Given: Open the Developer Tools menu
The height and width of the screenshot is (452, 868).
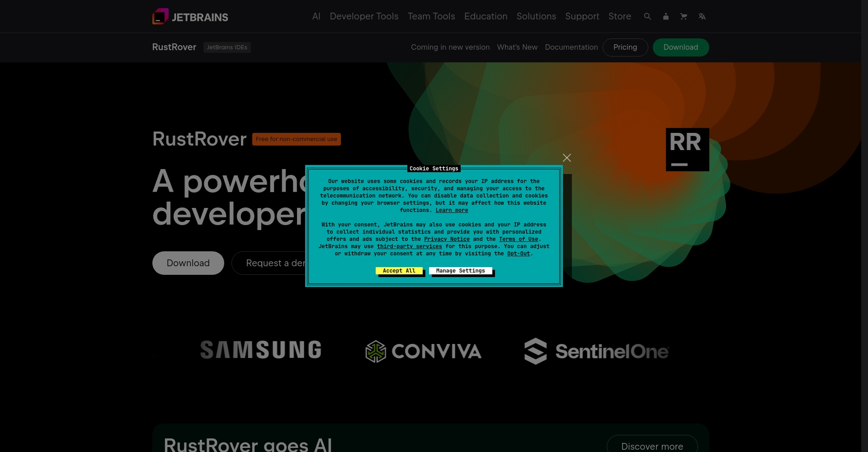Looking at the screenshot, I should pyautogui.click(x=364, y=16).
